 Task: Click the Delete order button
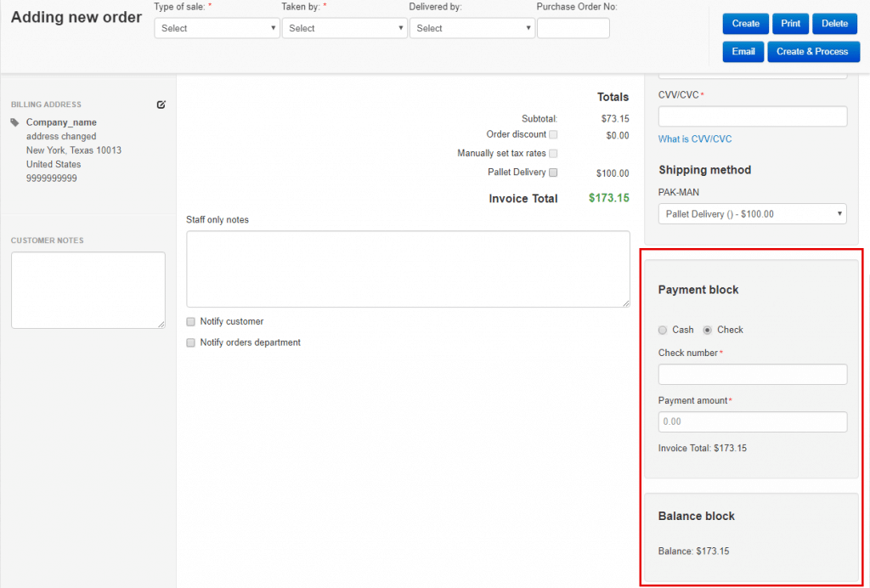click(x=834, y=24)
